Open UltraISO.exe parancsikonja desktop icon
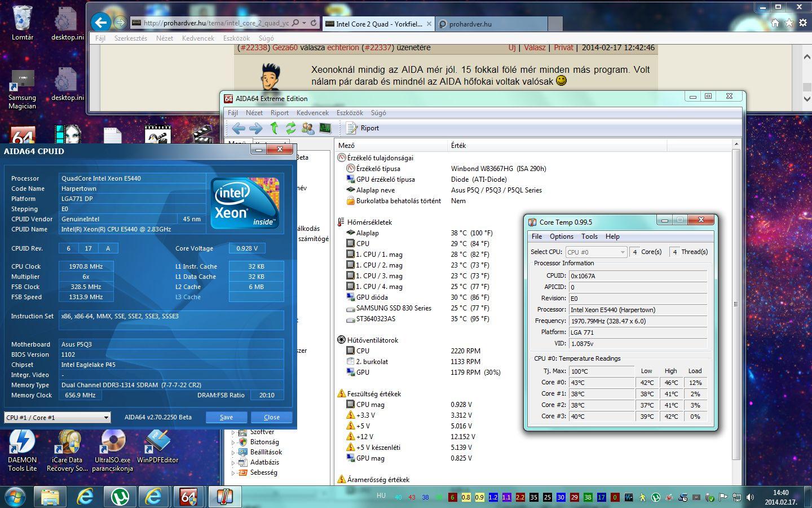 pos(113,450)
